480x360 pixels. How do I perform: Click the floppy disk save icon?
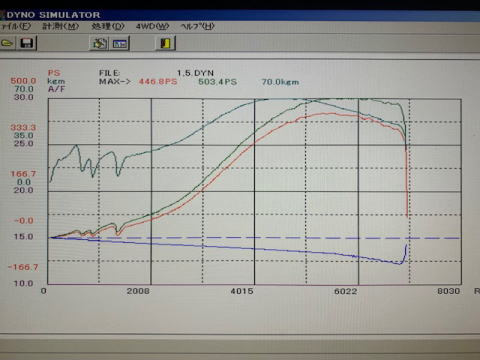(26, 43)
